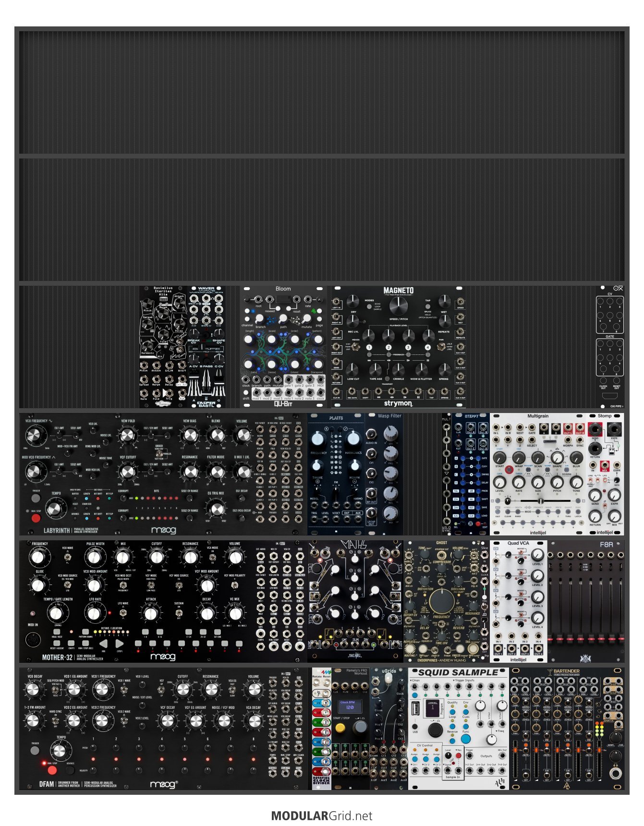Viewport: 644px width, 826px height.
Task: Flip the SUSTAIN switch on Mother-32
Action: click(x=178, y=612)
